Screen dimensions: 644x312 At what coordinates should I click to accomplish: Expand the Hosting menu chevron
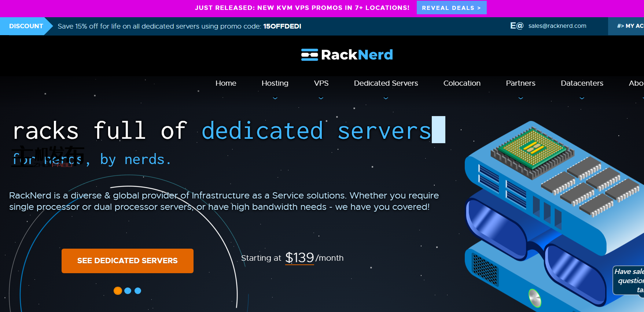(275, 98)
